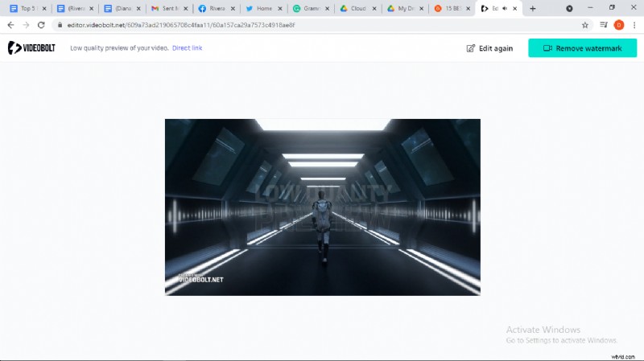The height and width of the screenshot is (361, 644).
Task: Switch to the Cloud Drive tab
Action: 356,9
